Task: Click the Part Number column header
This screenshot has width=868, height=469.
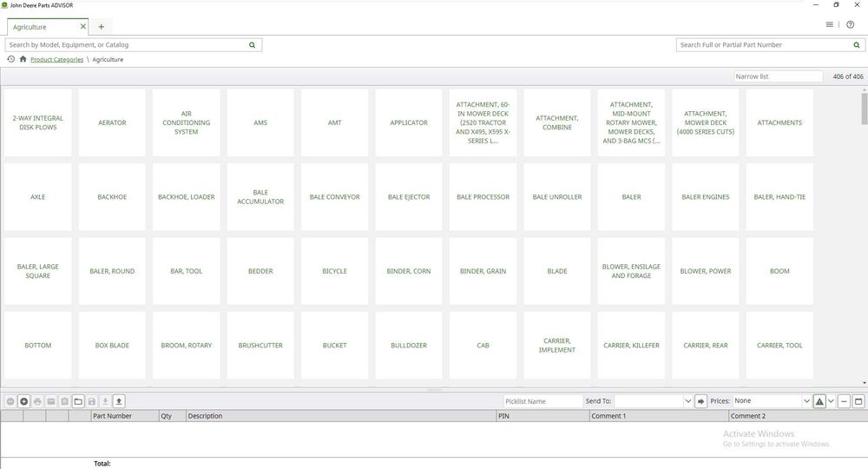Action: point(124,416)
